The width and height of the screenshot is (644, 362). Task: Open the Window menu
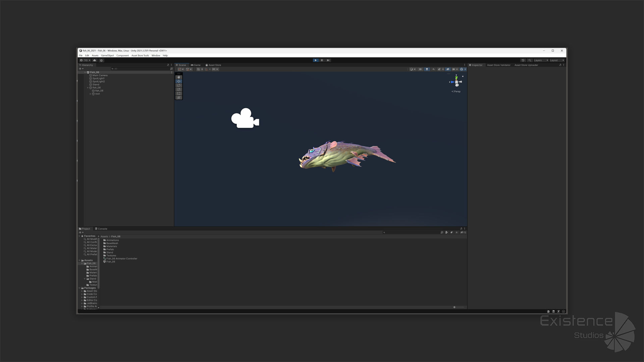(156, 56)
